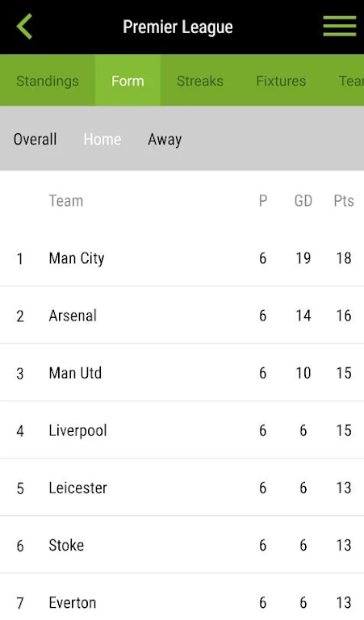Screen dimensions: 364x620
Task: Select the Overall form filter
Action: pos(35,139)
